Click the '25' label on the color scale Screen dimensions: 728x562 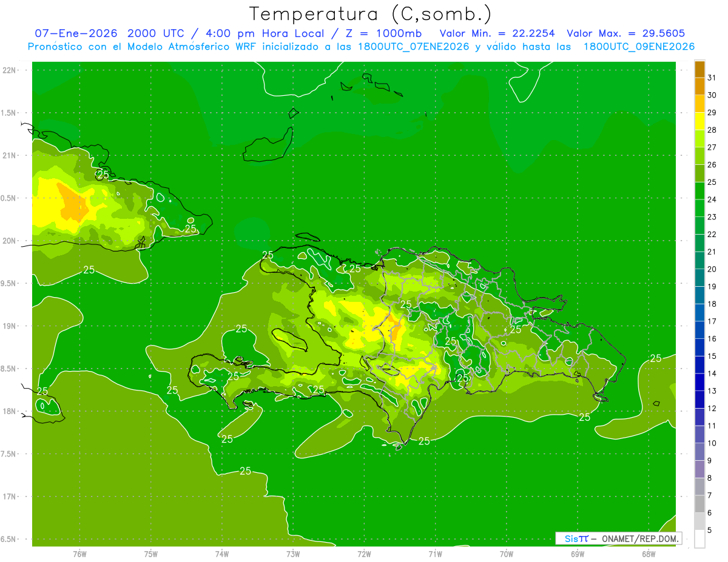point(712,182)
